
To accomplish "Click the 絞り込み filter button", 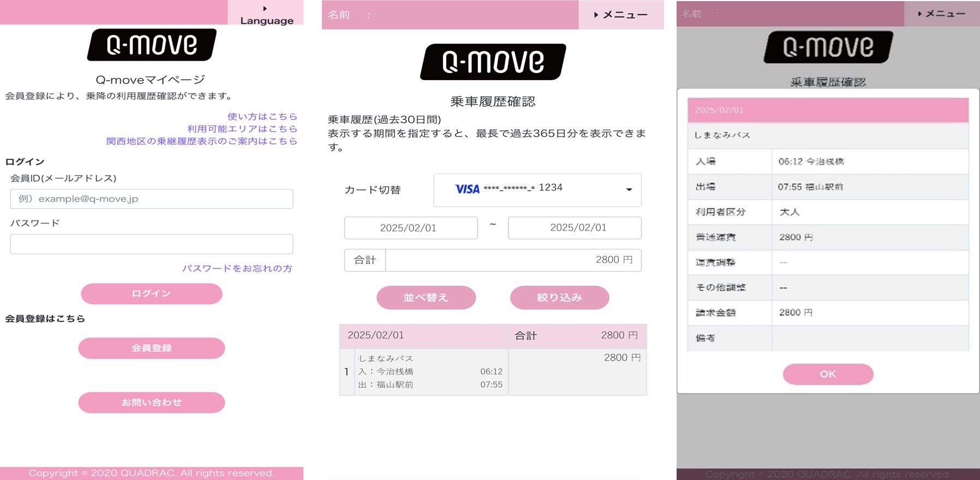I will tap(560, 298).
